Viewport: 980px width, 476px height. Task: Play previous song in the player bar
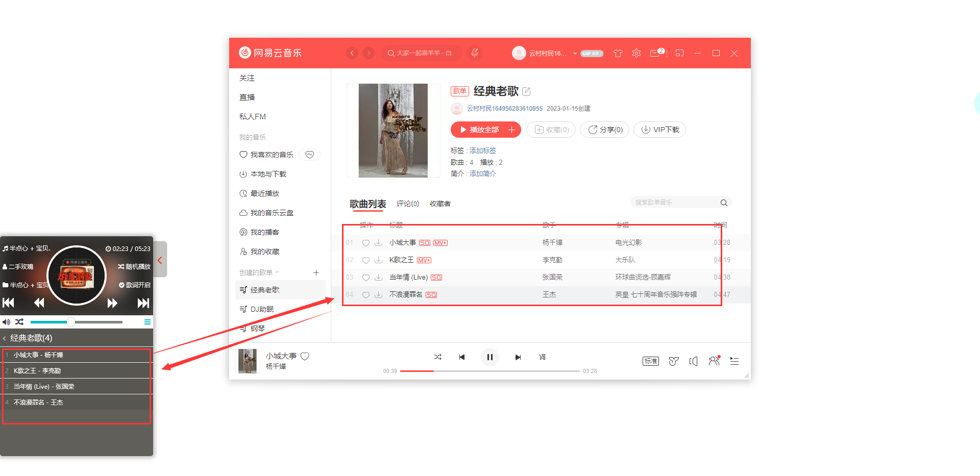462,357
